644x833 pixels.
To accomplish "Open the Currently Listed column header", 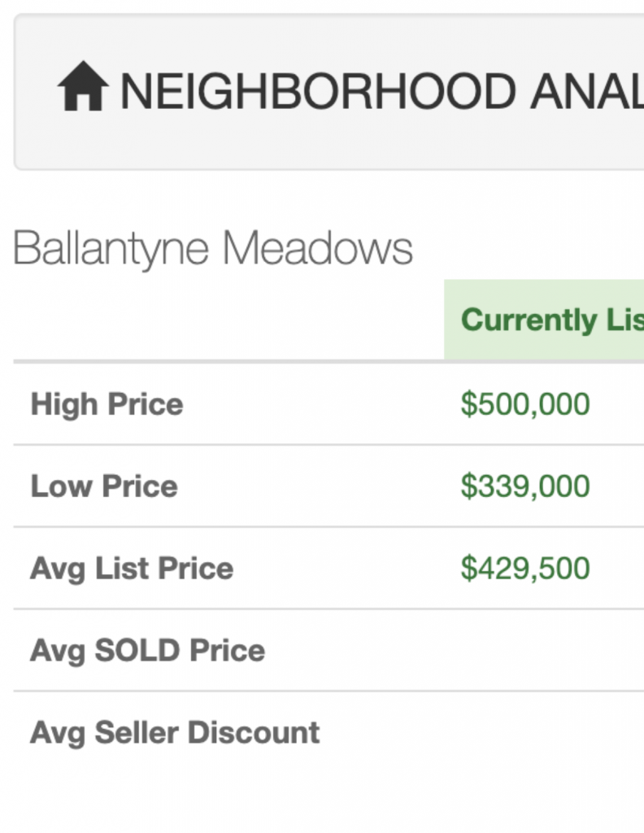I will coord(552,320).
